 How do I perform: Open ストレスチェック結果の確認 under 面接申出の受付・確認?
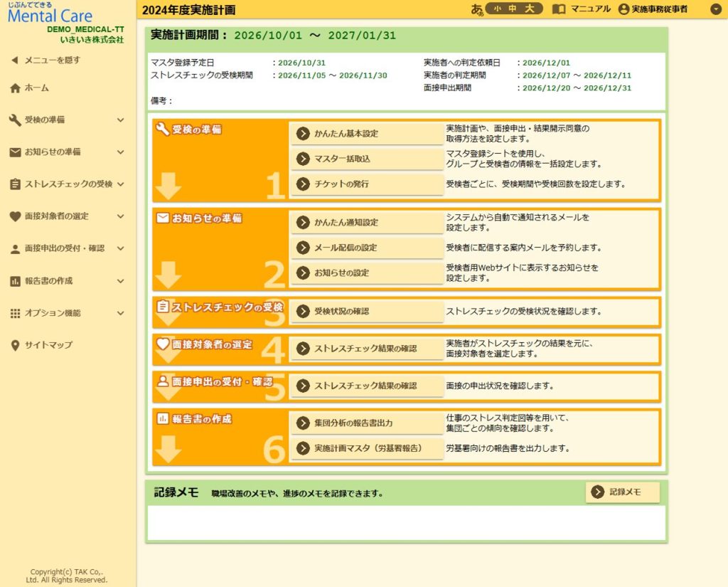[367, 386]
